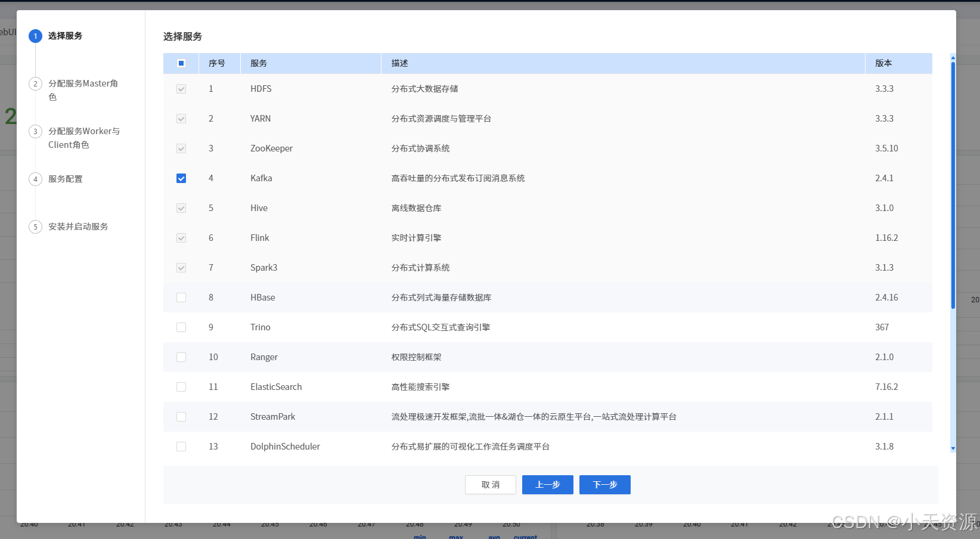Click the Hive service name
The width and height of the screenshot is (980, 539).
point(259,208)
